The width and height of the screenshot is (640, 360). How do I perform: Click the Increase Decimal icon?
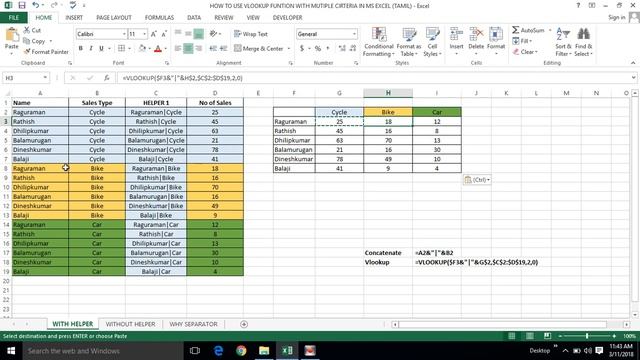[x=342, y=49]
